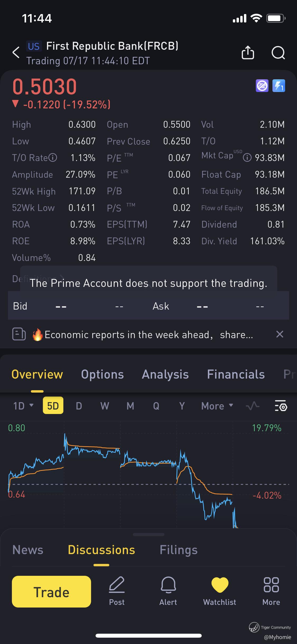Expand the More timeframe dropdown
This screenshot has height=644, width=297.
[x=217, y=406]
